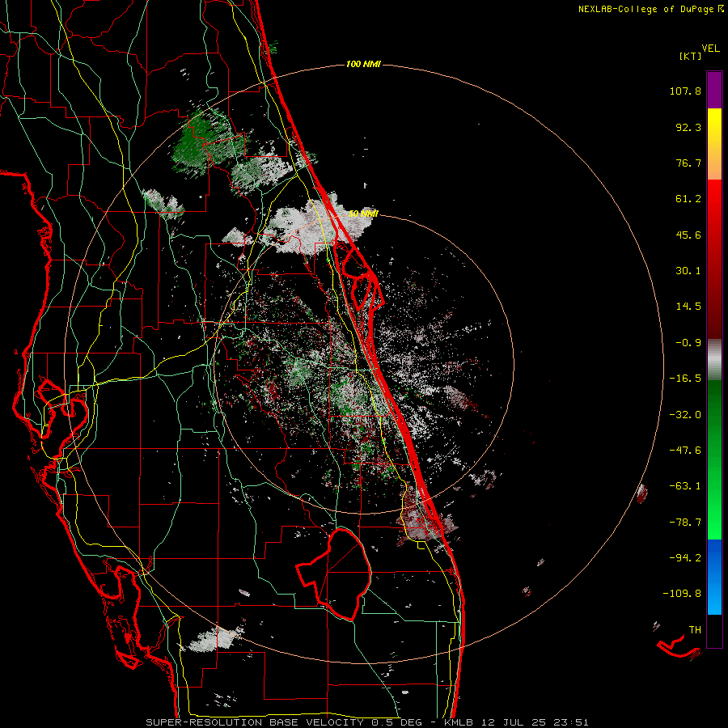
Task: Click the blue segment of the color bar
Action: tap(714, 577)
